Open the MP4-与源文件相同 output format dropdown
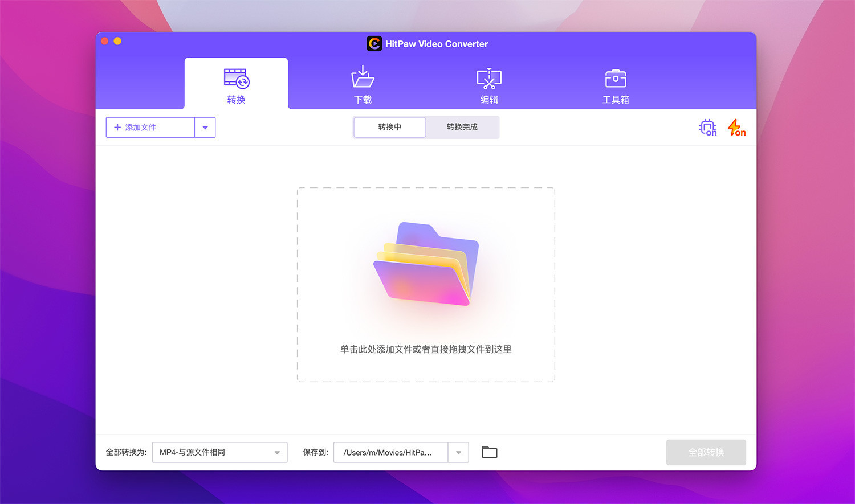The height and width of the screenshot is (504, 855). pos(219,452)
